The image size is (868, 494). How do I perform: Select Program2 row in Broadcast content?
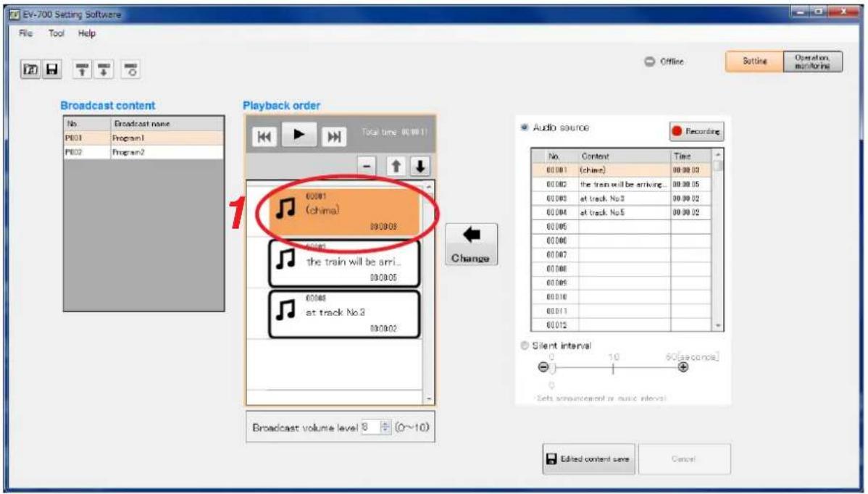144,152
